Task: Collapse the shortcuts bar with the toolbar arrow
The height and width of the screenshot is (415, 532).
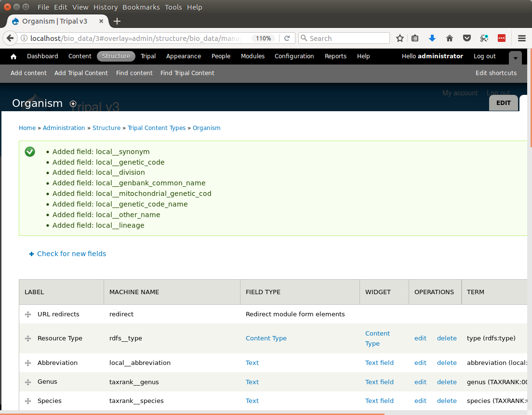Action: (515, 58)
